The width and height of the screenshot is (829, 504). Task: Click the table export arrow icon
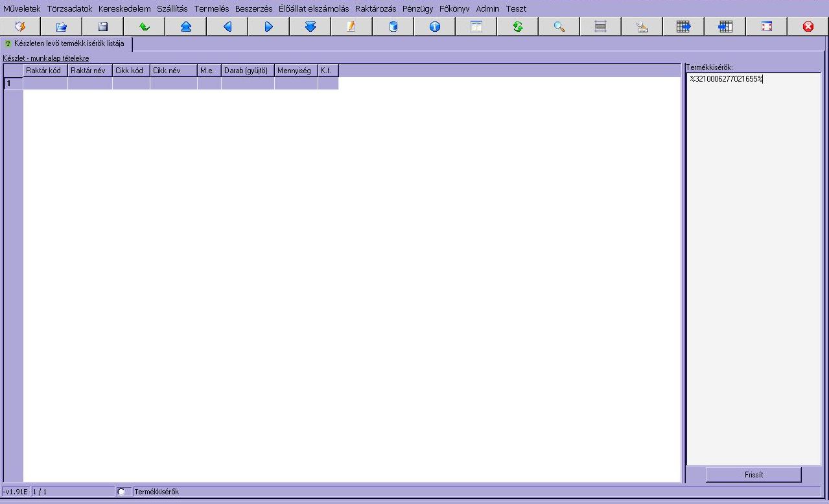click(684, 27)
